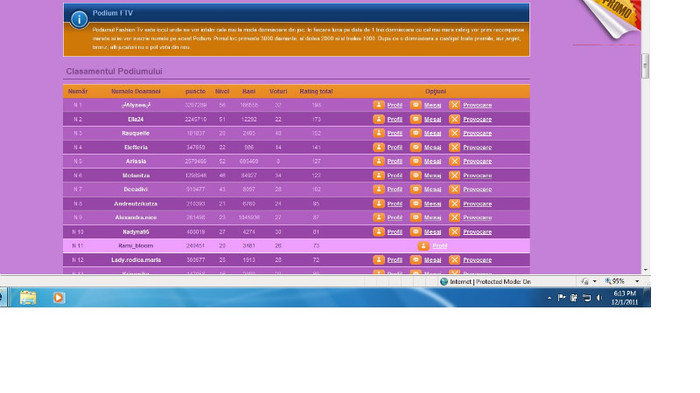Open Profil link for Arissia
The width and height of the screenshot is (700, 393).
[395, 161]
